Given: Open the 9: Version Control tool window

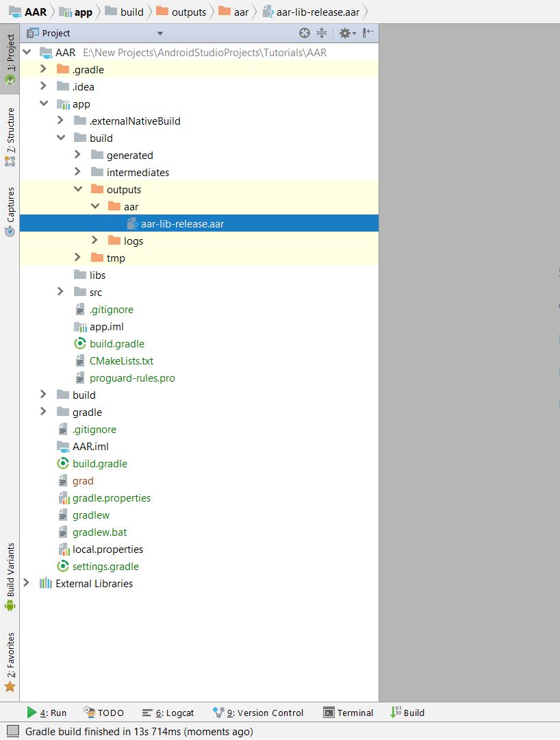Looking at the screenshot, I should 258,713.
